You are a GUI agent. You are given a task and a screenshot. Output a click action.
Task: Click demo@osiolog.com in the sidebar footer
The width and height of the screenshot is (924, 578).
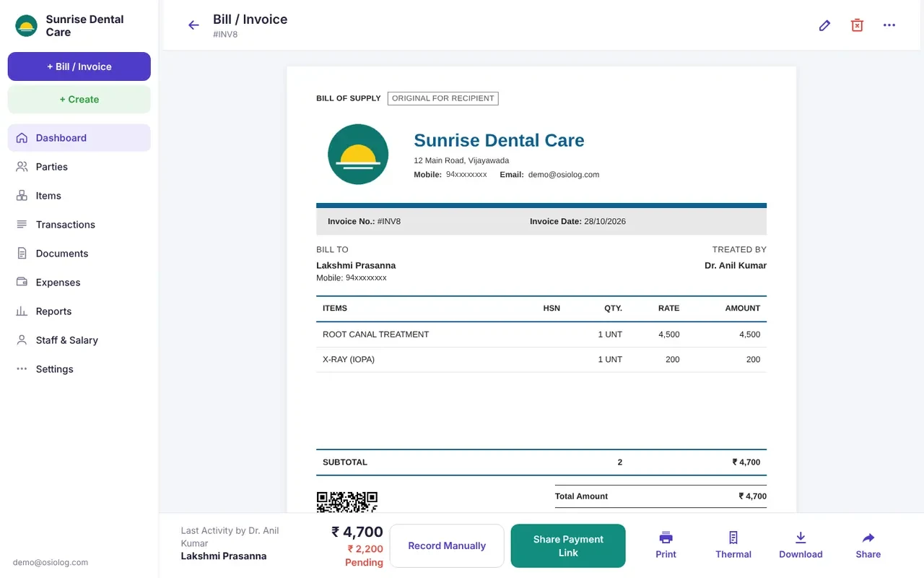click(x=51, y=562)
